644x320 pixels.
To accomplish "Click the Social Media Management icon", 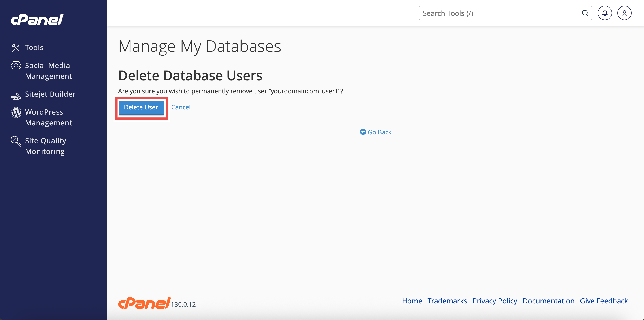I will click(16, 66).
